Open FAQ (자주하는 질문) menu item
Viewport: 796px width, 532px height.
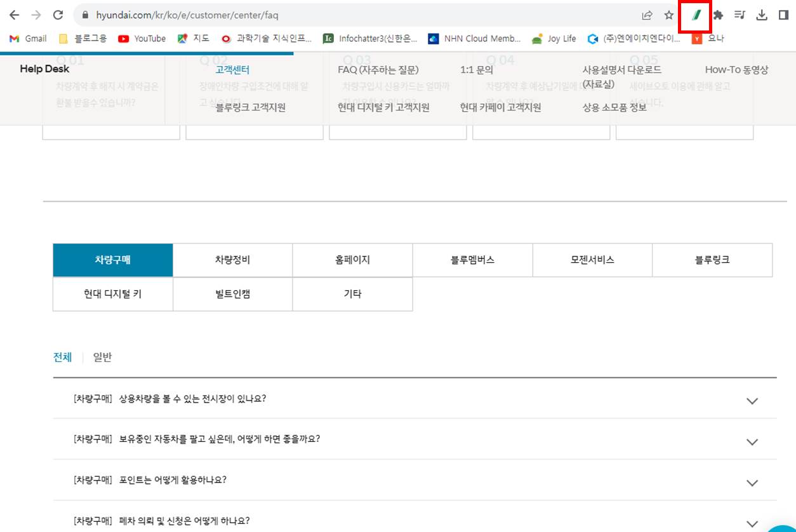(x=378, y=70)
